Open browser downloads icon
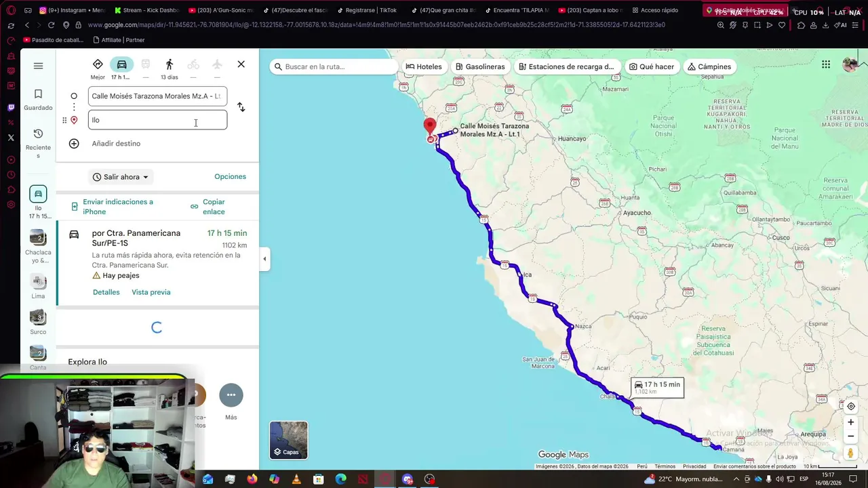 (825, 25)
